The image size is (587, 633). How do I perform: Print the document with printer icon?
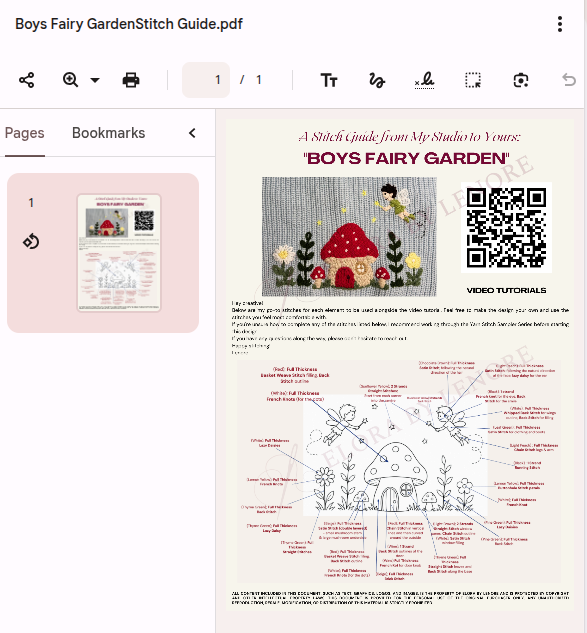click(131, 80)
